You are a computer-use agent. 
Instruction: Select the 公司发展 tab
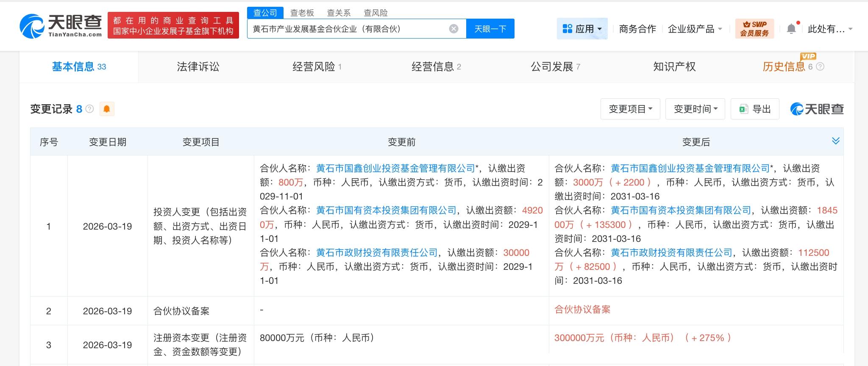[555, 67]
